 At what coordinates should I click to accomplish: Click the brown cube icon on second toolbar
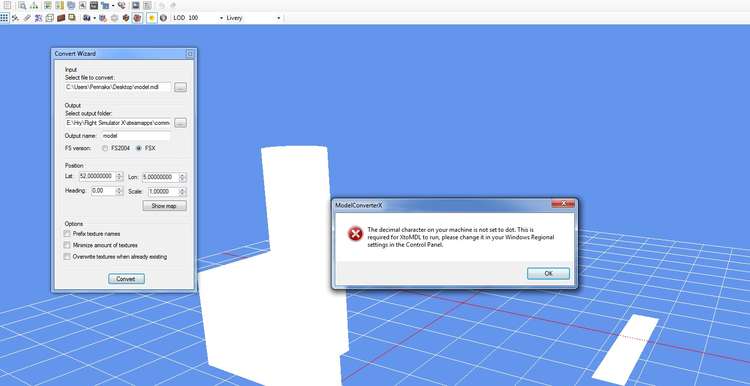(126, 18)
